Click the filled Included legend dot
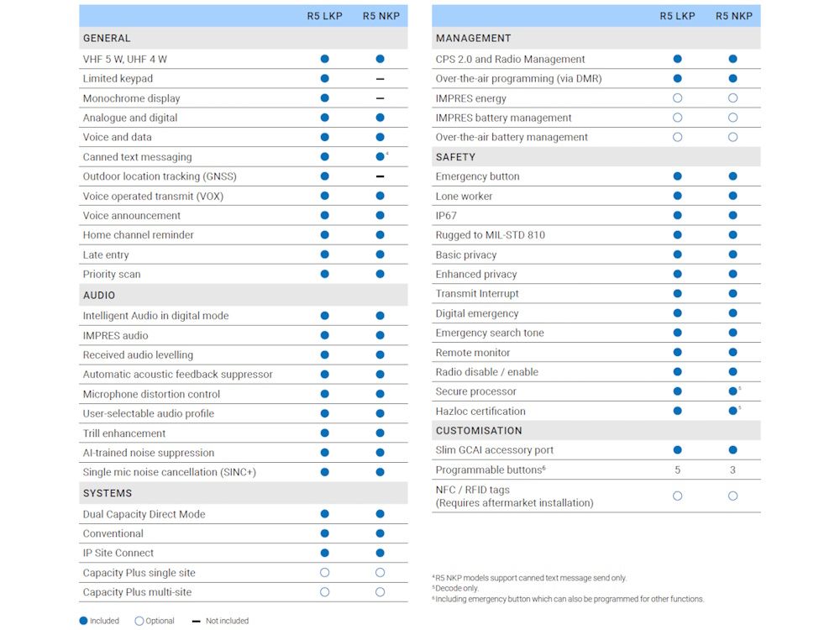The height and width of the screenshot is (630, 840). (83, 621)
